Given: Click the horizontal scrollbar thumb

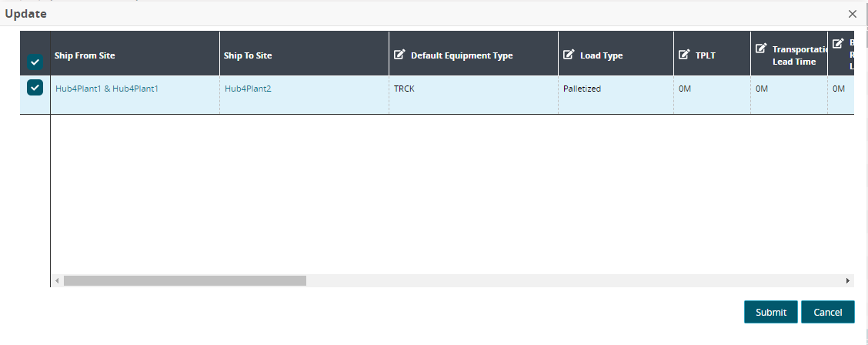Looking at the screenshot, I should (x=185, y=281).
